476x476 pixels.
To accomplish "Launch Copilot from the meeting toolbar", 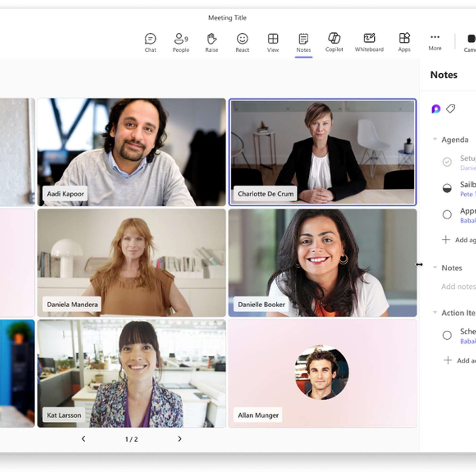I will pos(334,42).
